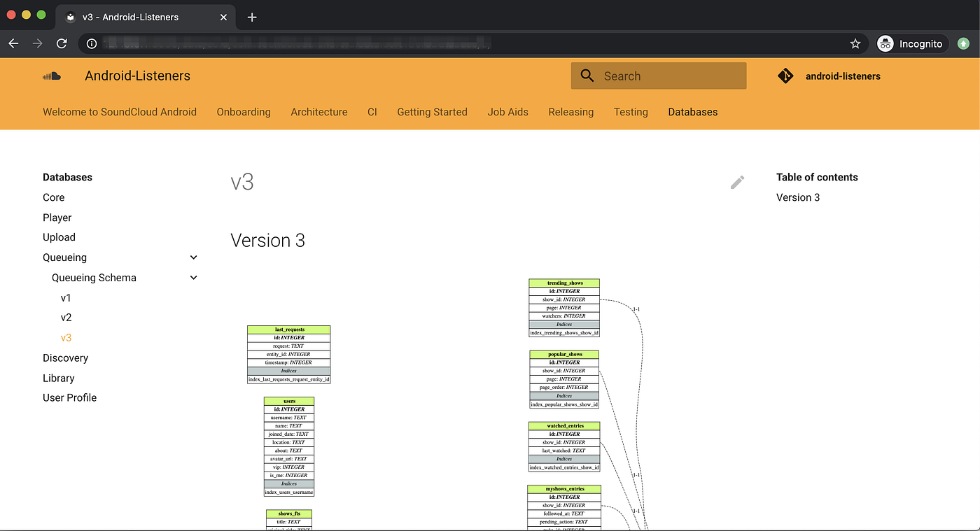Open the page editor via the pencil icon

[x=737, y=182]
